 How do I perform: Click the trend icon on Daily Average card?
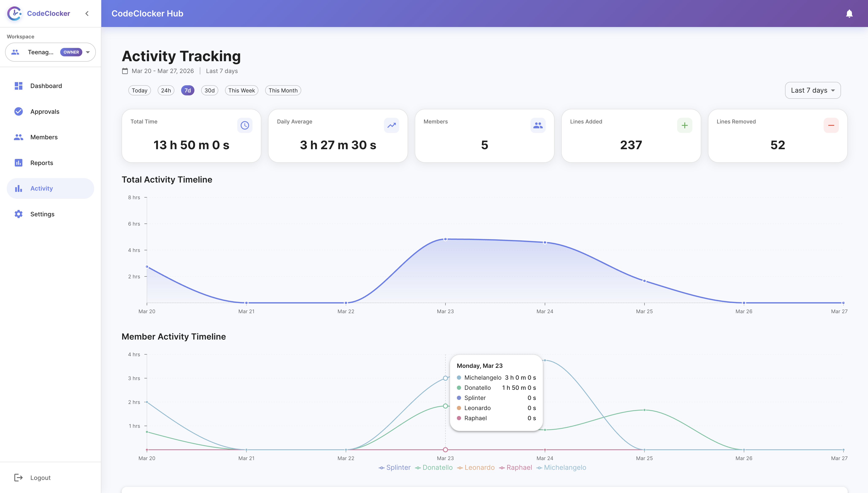coord(392,125)
